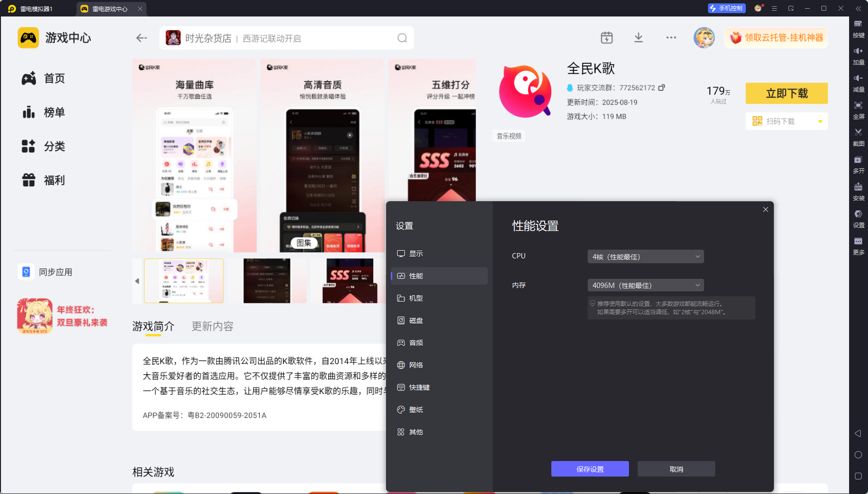Expand the 内存 4096M dropdown
Image resolution: width=868 pixels, height=494 pixels.
click(x=645, y=285)
